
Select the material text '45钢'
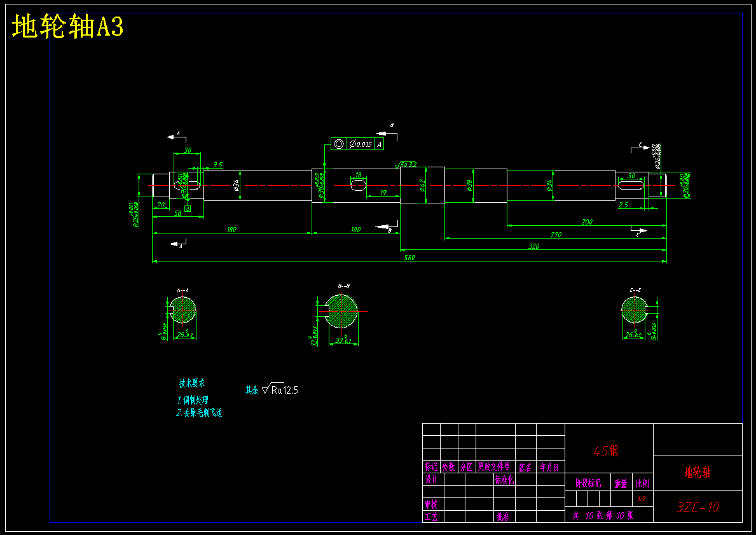point(606,450)
